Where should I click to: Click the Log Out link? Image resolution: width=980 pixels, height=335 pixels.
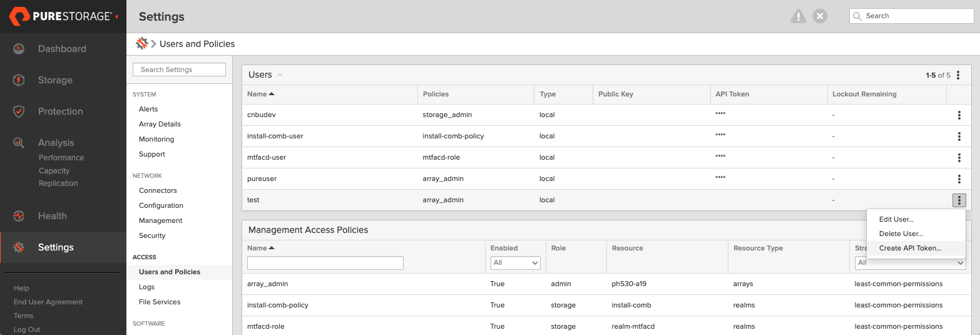27,329
